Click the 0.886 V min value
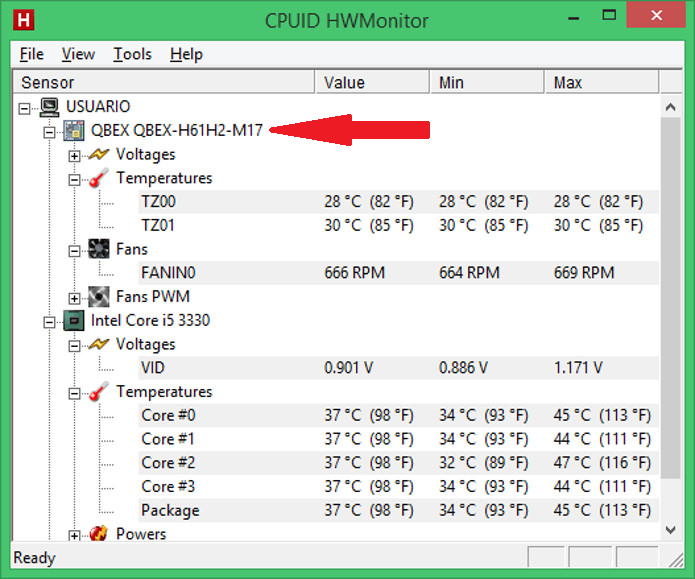The width and height of the screenshot is (695, 579). coord(463,368)
